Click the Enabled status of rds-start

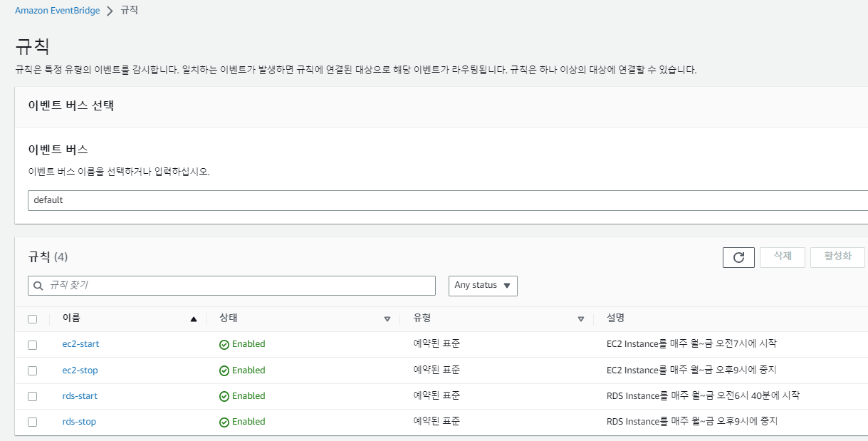click(x=242, y=396)
